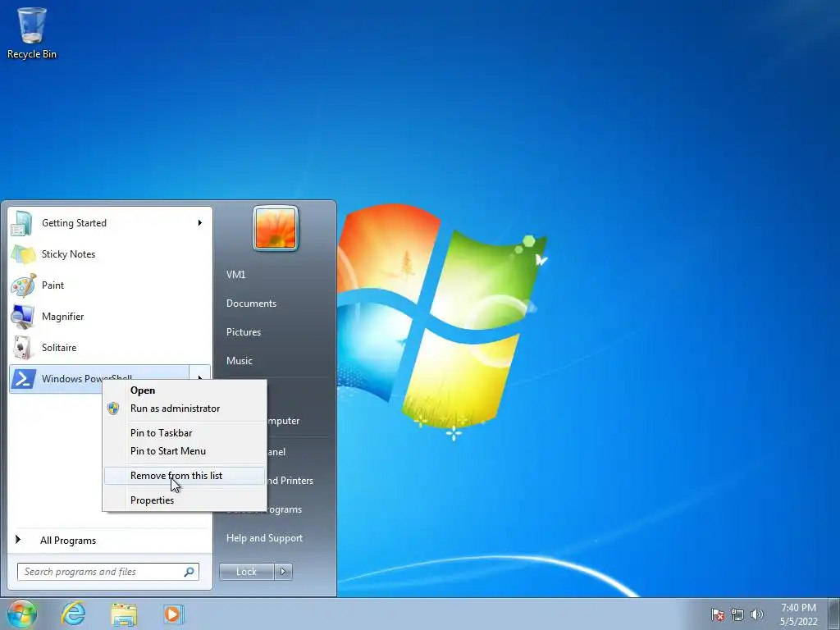Click the Action Center flag tray icon
The image size is (840, 630).
[718, 614]
